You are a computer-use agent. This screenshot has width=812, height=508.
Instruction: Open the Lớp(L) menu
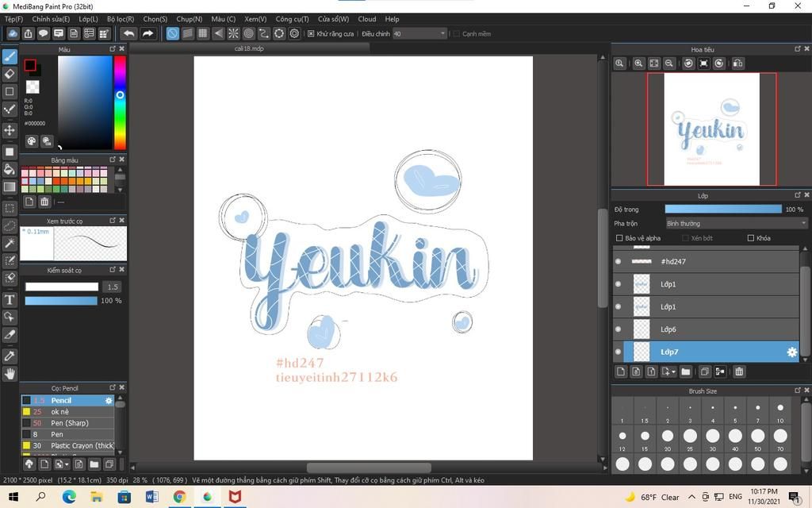click(x=88, y=19)
